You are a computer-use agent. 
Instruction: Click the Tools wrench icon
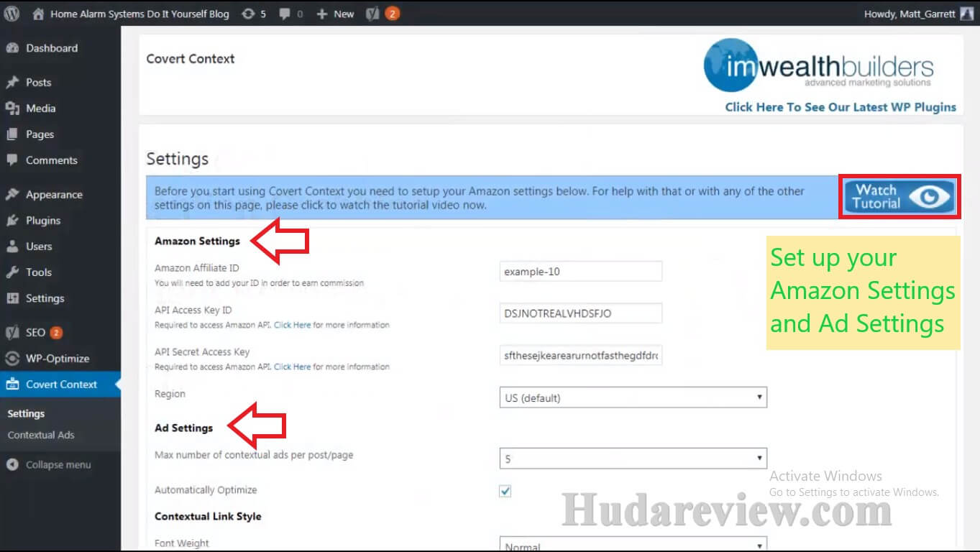12,272
